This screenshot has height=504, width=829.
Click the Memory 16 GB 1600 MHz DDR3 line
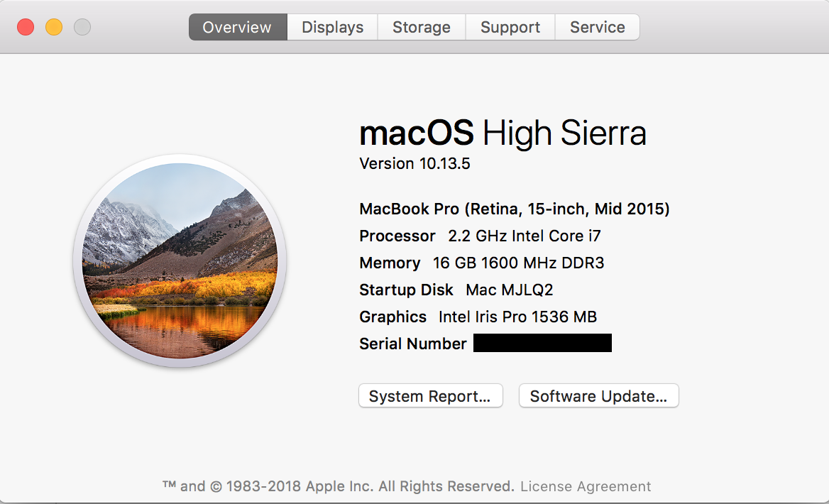click(482, 263)
